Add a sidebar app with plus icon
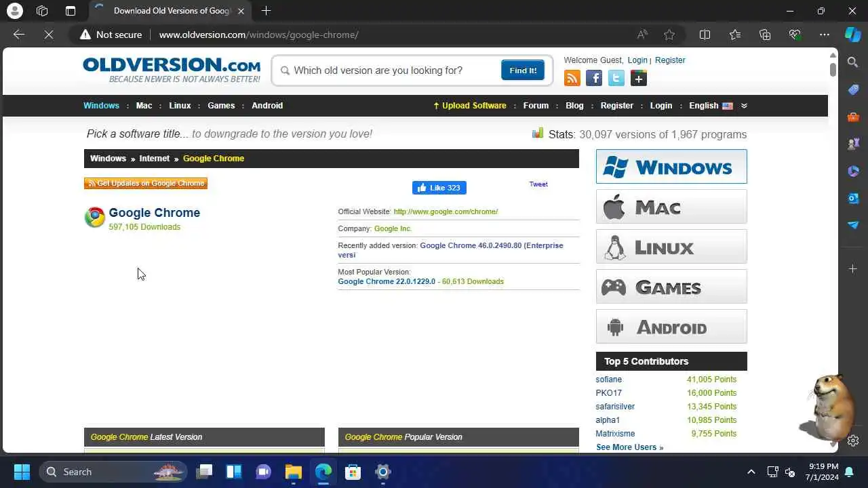 point(853,269)
